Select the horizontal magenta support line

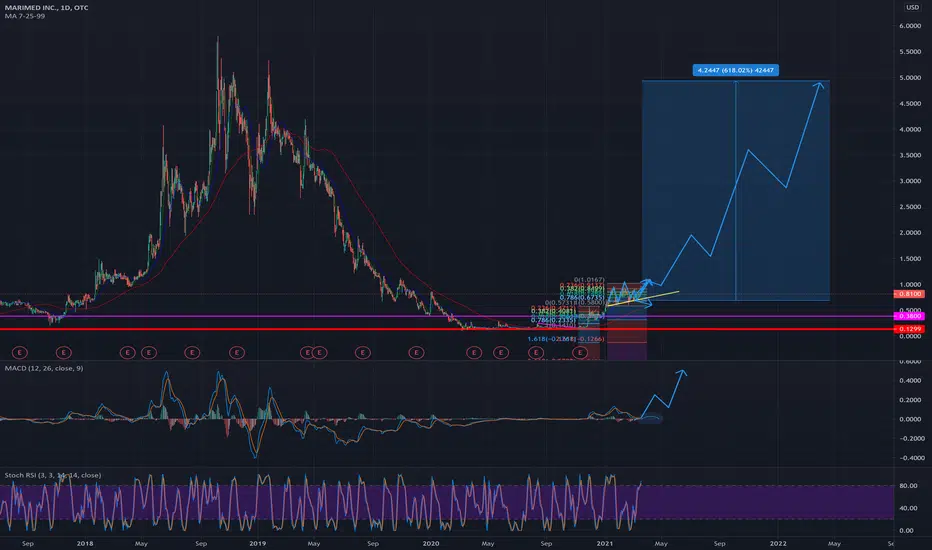[x=446, y=316]
